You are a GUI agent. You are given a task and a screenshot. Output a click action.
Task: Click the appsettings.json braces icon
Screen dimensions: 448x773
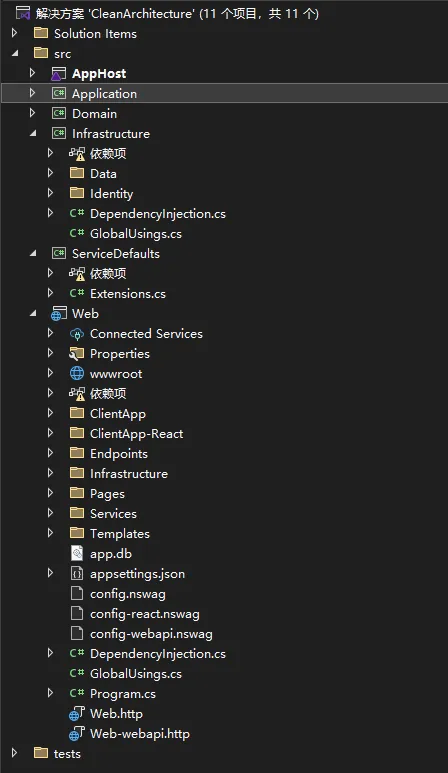pyautogui.click(x=77, y=574)
